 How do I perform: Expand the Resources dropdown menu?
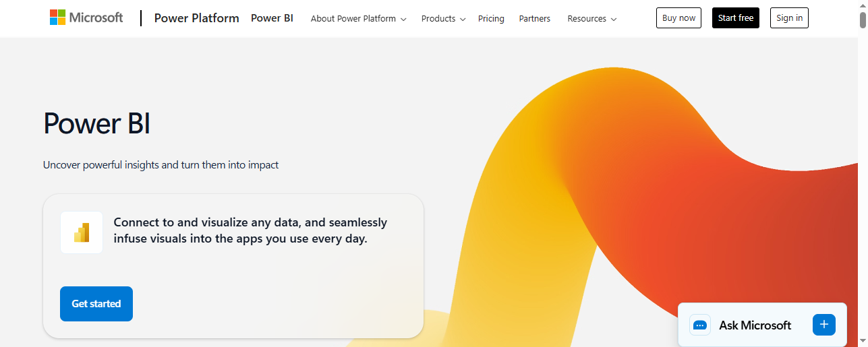click(x=591, y=19)
